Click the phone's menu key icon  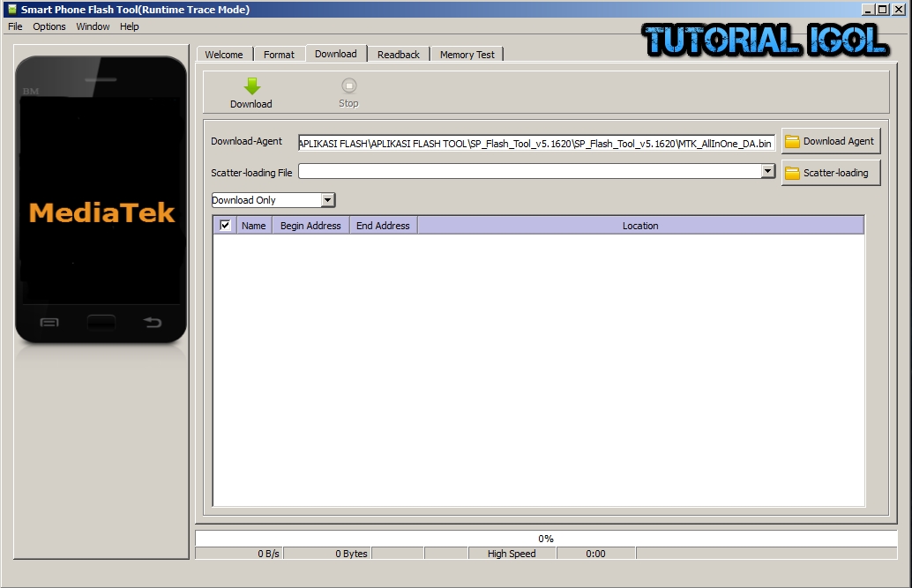49,322
